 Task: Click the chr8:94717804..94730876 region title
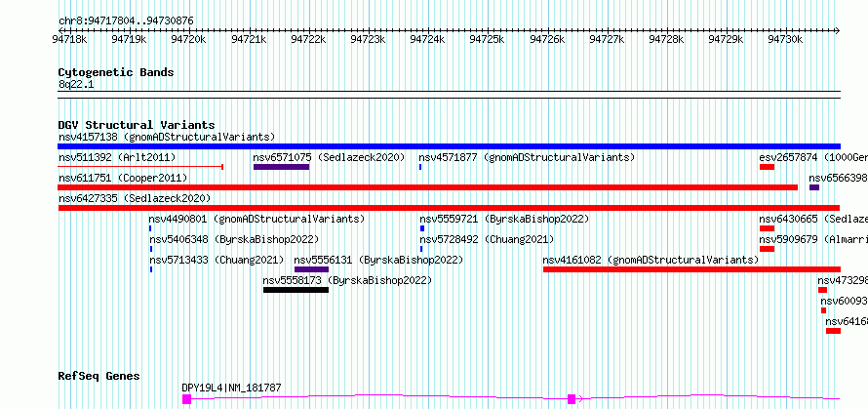click(x=126, y=21)
